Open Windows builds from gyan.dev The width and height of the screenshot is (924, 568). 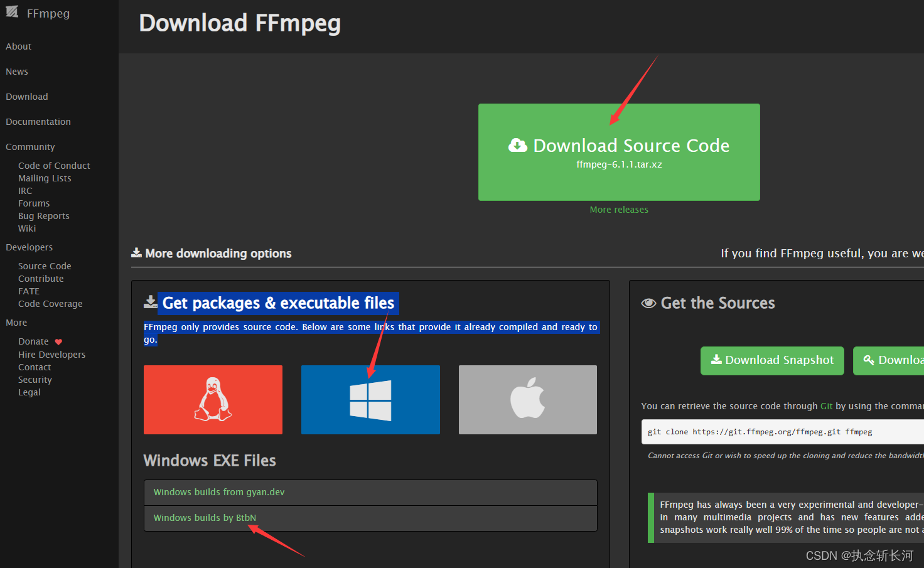point(219,492)
